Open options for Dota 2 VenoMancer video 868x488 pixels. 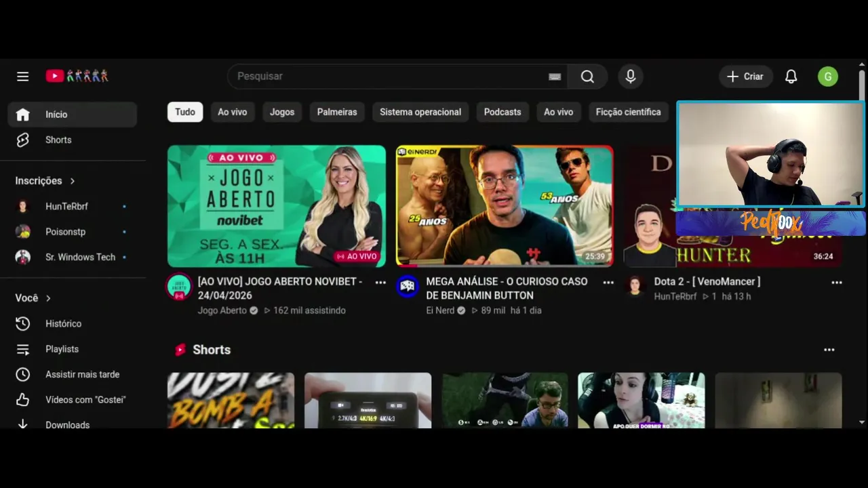click(837, 283)
